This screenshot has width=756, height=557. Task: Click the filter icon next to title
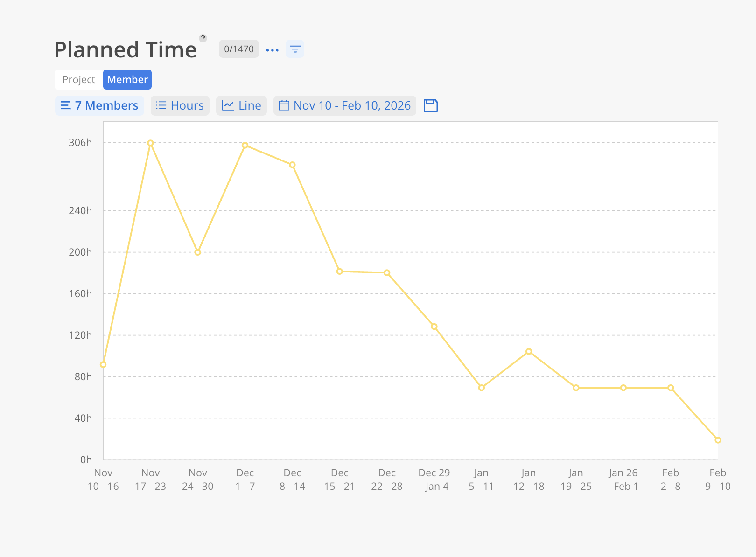click(295, 49)
